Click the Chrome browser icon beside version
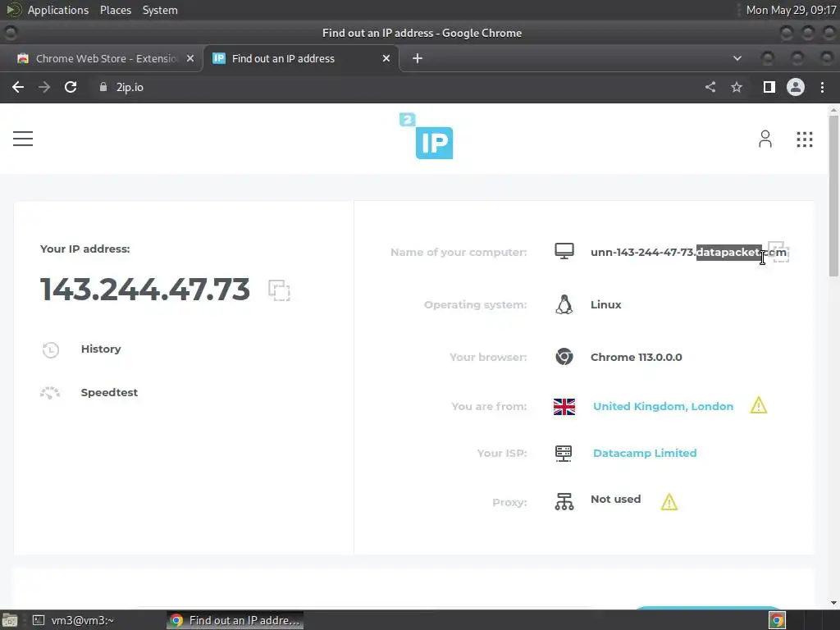840x630 pixels. 564,357
